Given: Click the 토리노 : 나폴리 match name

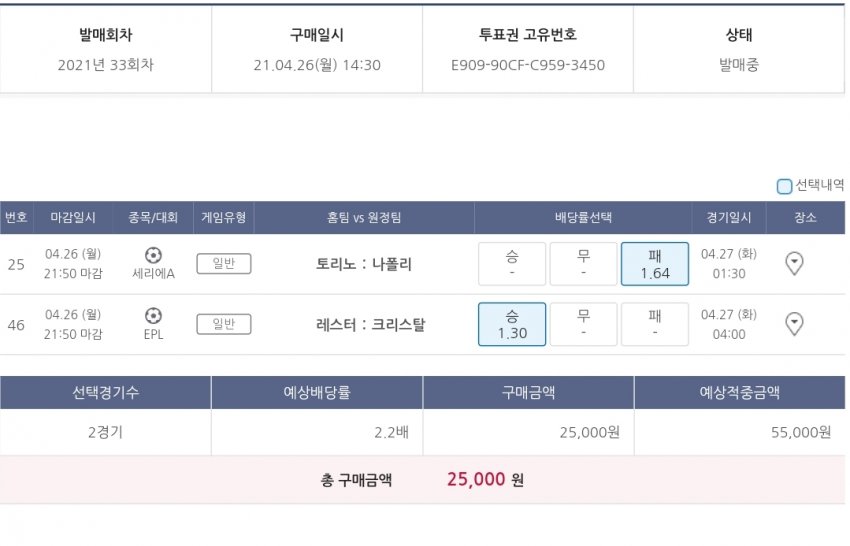Looking at the screenshot, I should point(364,265).
